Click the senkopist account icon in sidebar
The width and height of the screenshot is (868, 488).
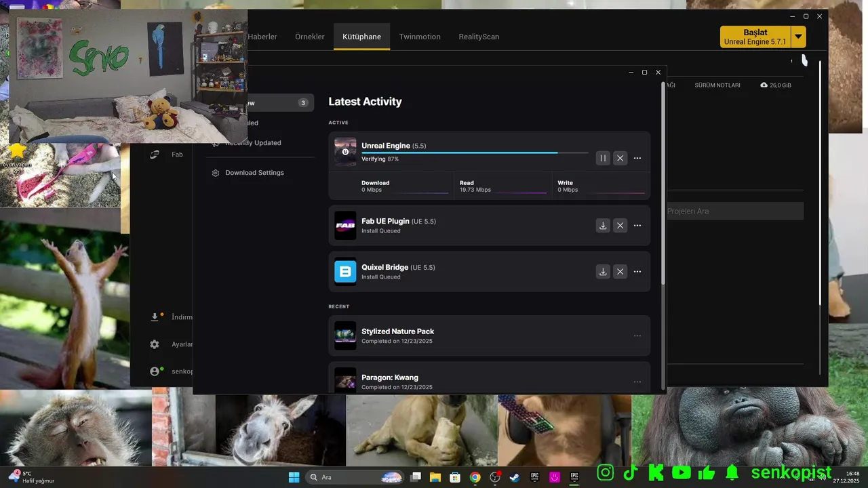(x=155, y=371)
